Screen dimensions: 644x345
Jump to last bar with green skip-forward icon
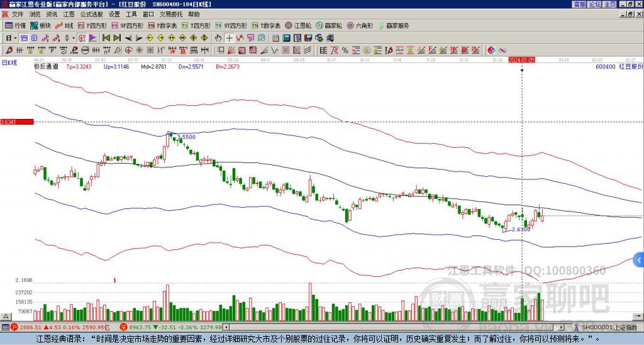117,38
